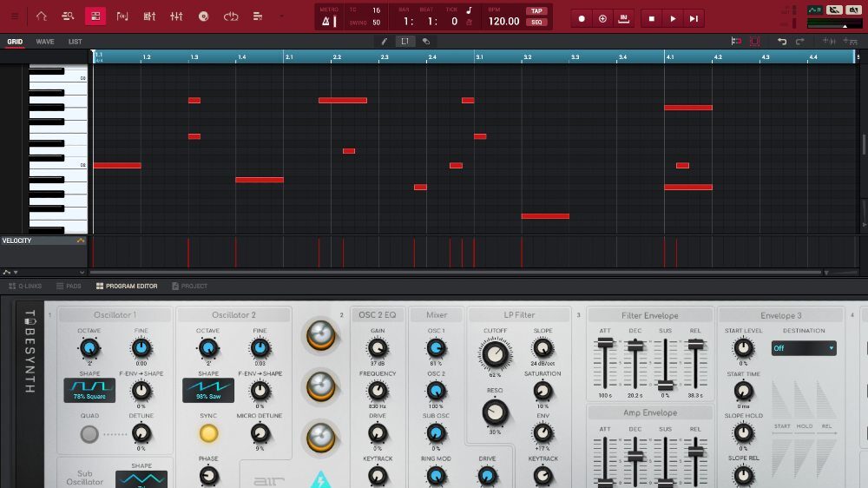Open the channel mixer view

coord(176,16)
